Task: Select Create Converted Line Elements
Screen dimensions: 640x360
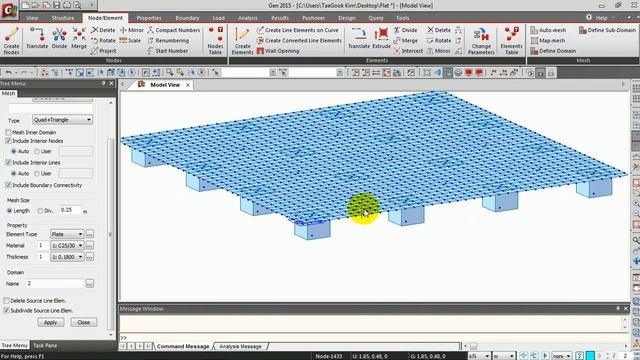Action: tap(299, 40)
